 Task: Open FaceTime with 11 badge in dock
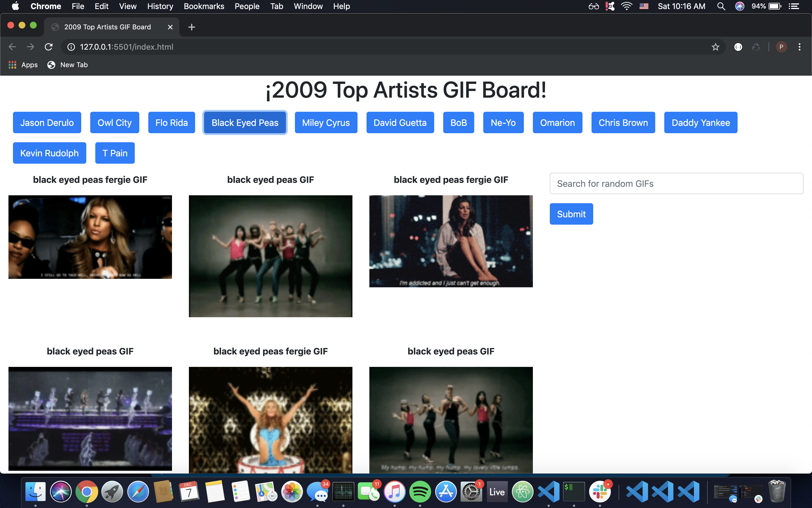(x=369, y=492)
